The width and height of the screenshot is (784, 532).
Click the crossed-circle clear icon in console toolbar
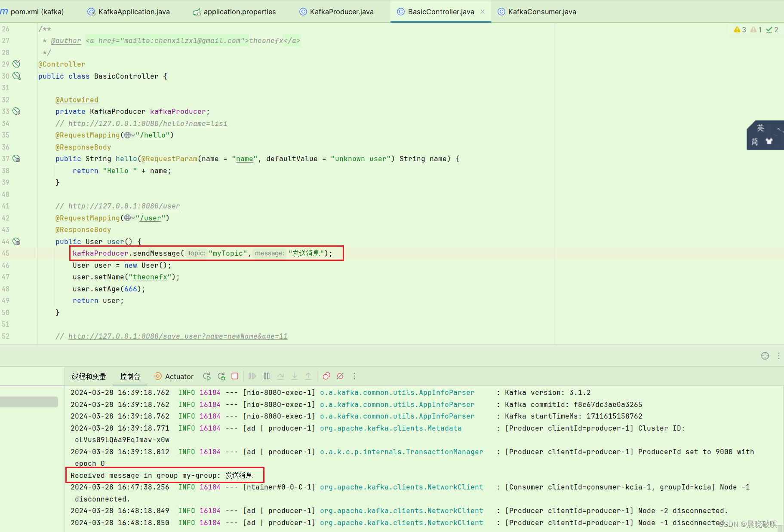(x=340, y=376)
